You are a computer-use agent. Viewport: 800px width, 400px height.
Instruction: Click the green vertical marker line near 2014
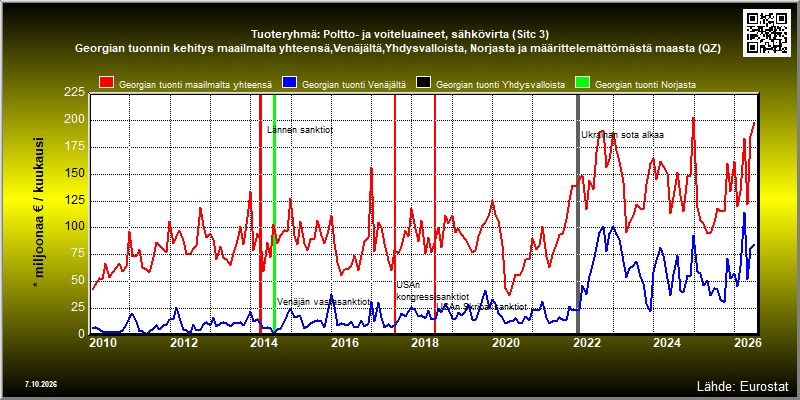point(274,213)
